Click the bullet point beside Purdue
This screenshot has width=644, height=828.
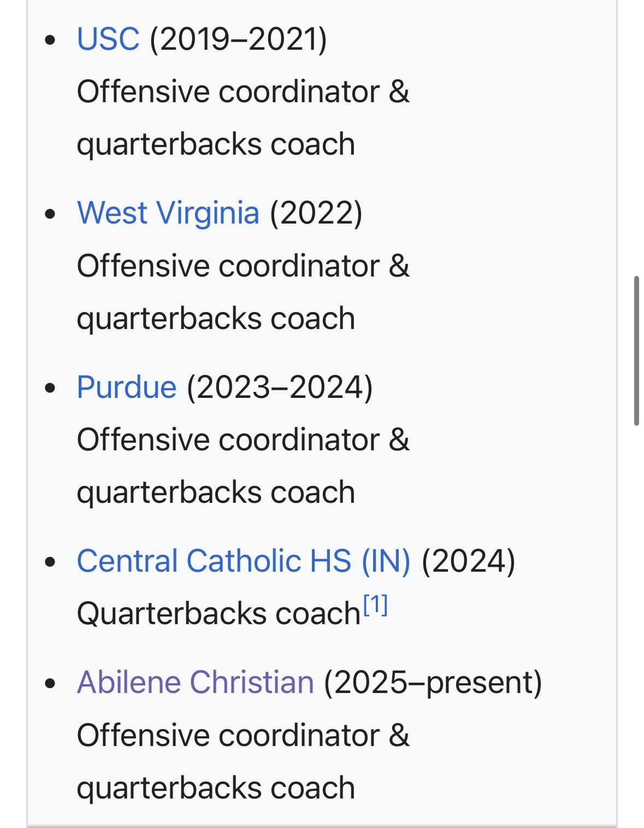pos(51,388)
